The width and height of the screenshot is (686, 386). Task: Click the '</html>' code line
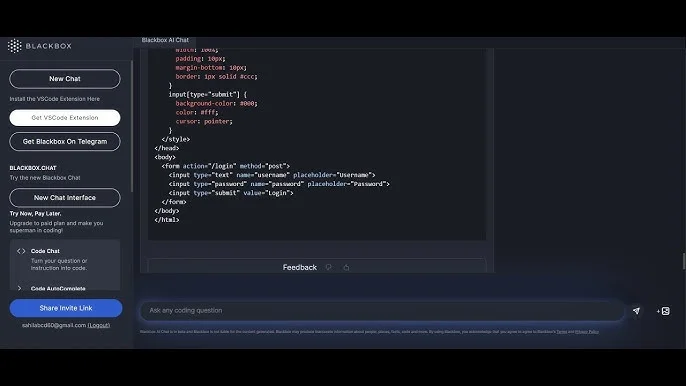tap(167, 220)
